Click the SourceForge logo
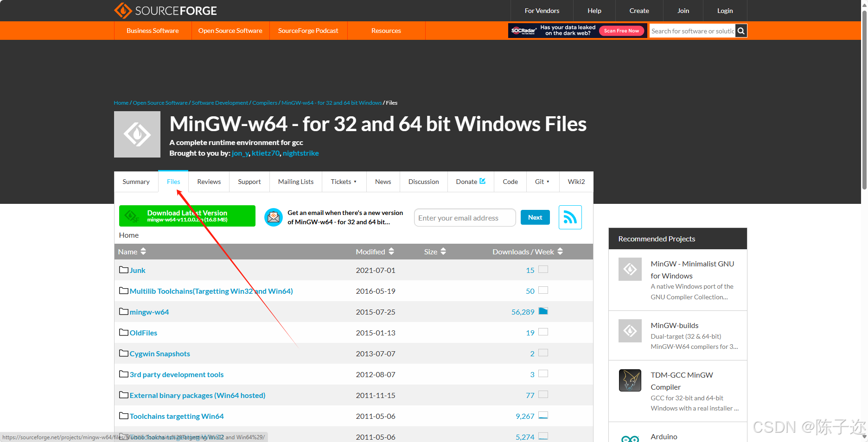 pyautogui.click(x=166, y=10)
